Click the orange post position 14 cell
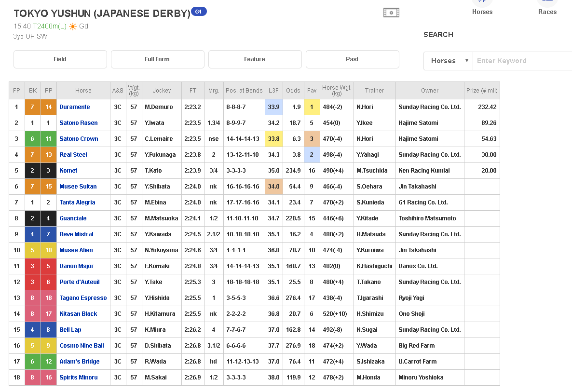The image size is (572, 392). (49, 107)
